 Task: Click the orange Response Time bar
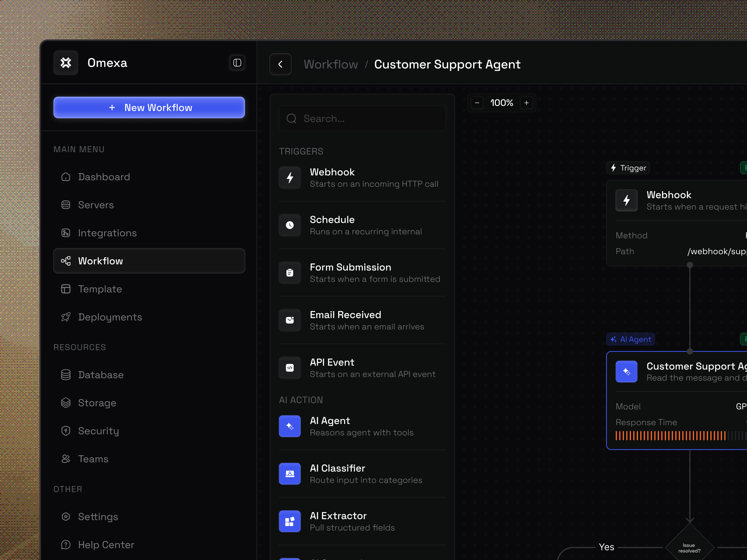pos(671,436)
